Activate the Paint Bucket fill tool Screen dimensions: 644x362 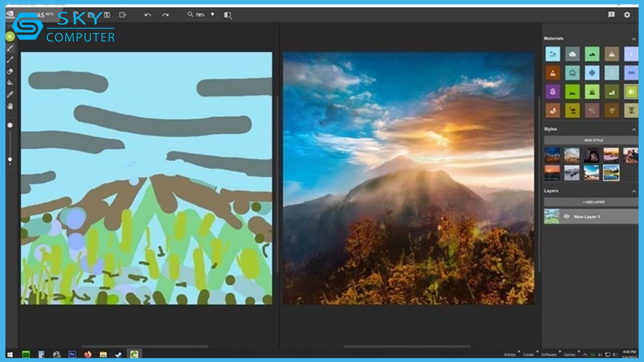click(x=10, y=83)
